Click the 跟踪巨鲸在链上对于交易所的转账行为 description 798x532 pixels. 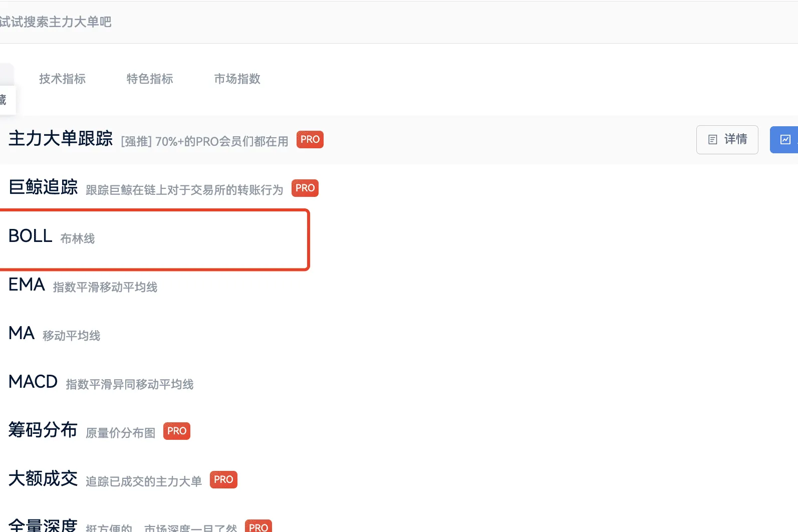184,190
